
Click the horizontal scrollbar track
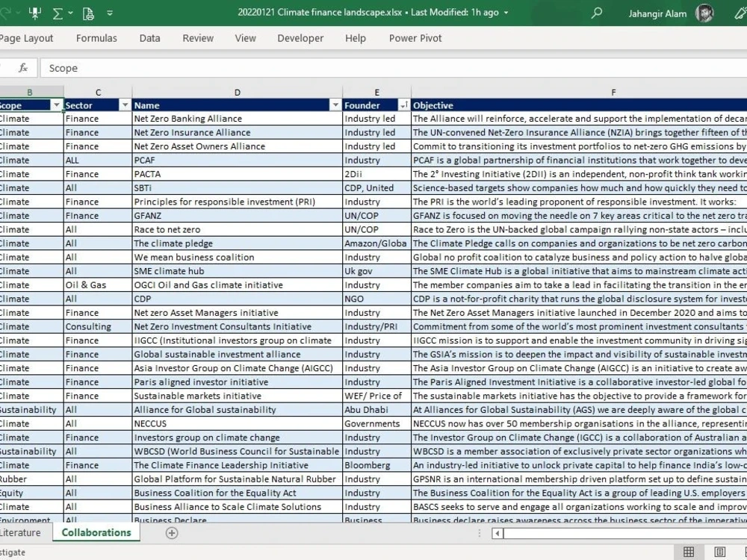(x=625, y=533)
